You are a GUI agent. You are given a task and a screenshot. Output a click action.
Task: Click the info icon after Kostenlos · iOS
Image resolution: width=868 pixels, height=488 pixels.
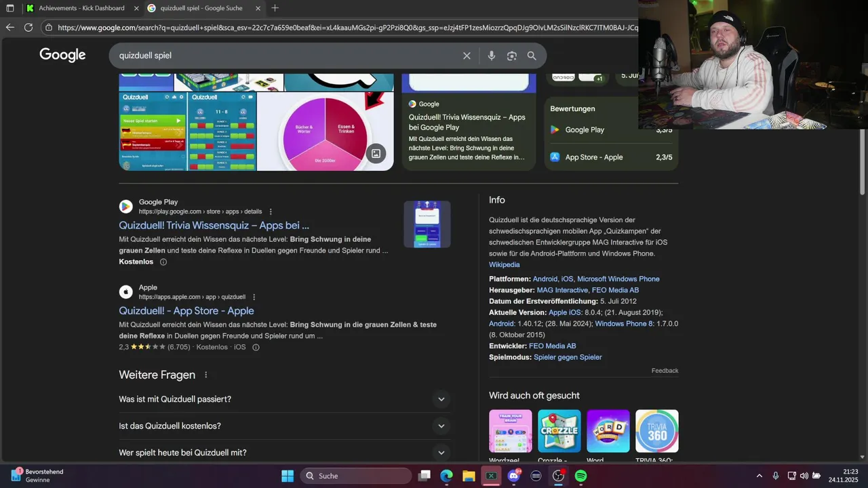click(256, 347)
